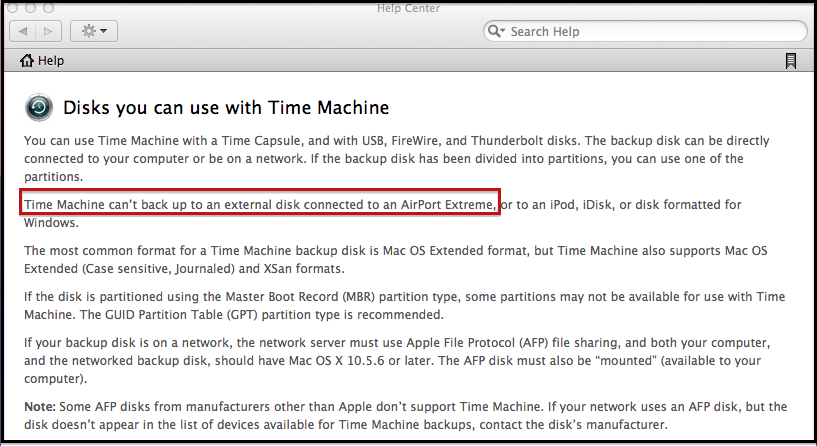Image resolution: width=817 pixels, height=446 pixels.
Task: Click the Time Machine clock icon
Action: point(39,107)
